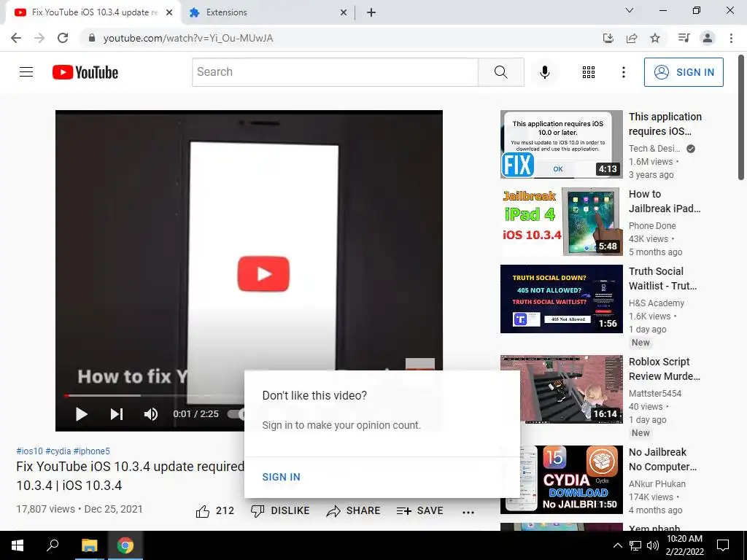Go forward in browser history
Viewport: 747px width, 560px height.
(39, 38)
